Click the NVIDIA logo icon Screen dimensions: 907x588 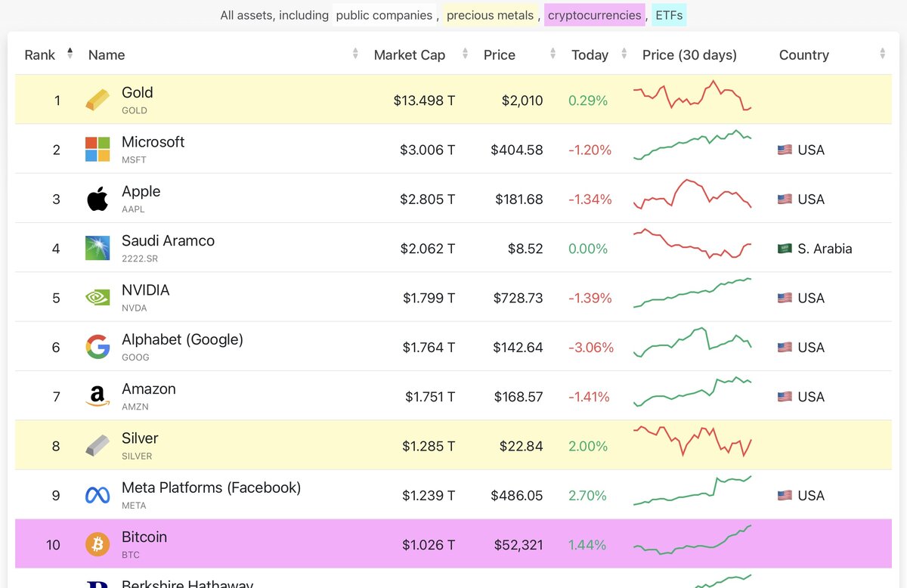pos(98,298)
